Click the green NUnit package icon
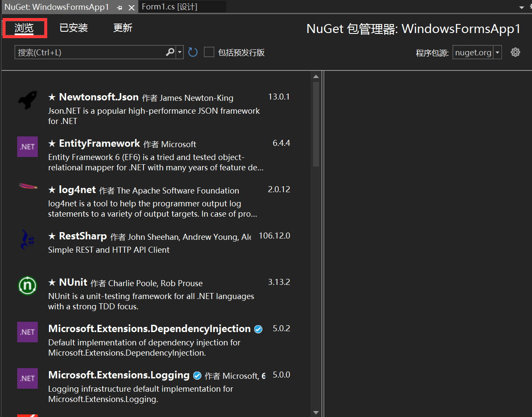532x417 pixels. point(27,286)
